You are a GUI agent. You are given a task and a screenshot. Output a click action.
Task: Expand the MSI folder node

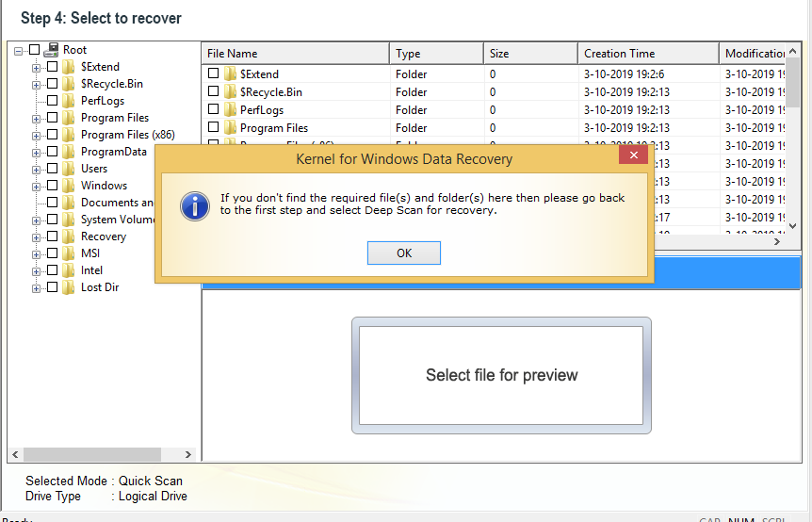click(x=36, y=254)
